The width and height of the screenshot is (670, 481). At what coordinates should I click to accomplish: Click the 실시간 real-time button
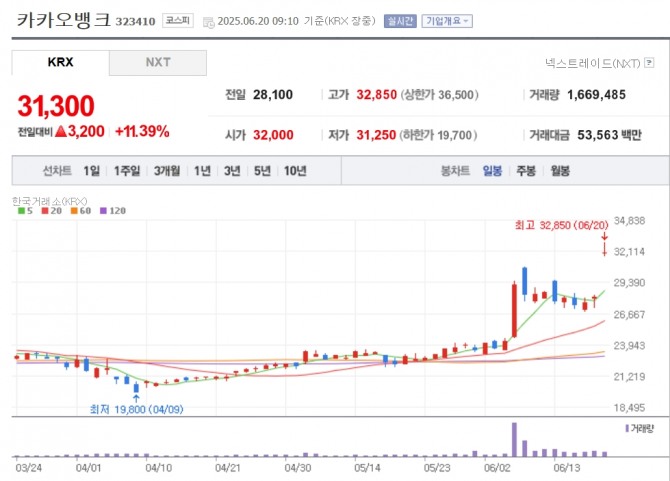400,21
